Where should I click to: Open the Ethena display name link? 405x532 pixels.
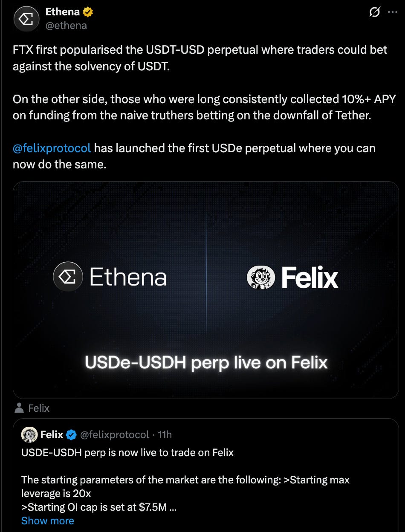[x=62, y=12]
